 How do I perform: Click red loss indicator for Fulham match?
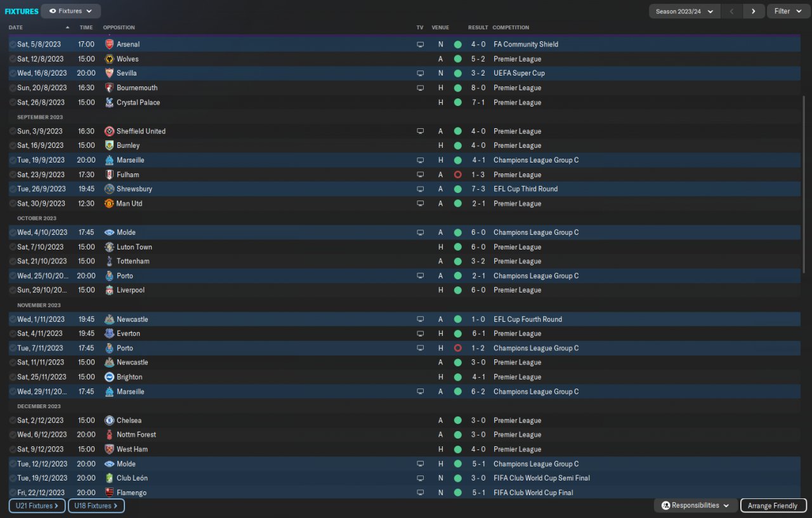coord(457,175)
